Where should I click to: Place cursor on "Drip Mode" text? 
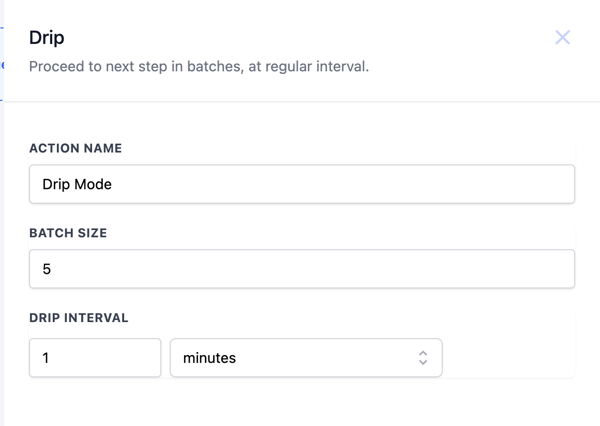tap(77, 184)
